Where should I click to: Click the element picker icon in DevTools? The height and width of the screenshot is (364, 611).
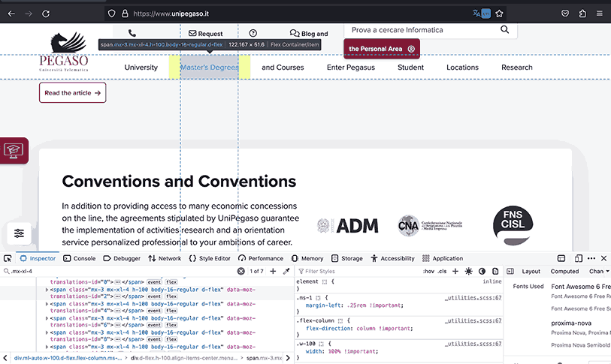(8, 258)
